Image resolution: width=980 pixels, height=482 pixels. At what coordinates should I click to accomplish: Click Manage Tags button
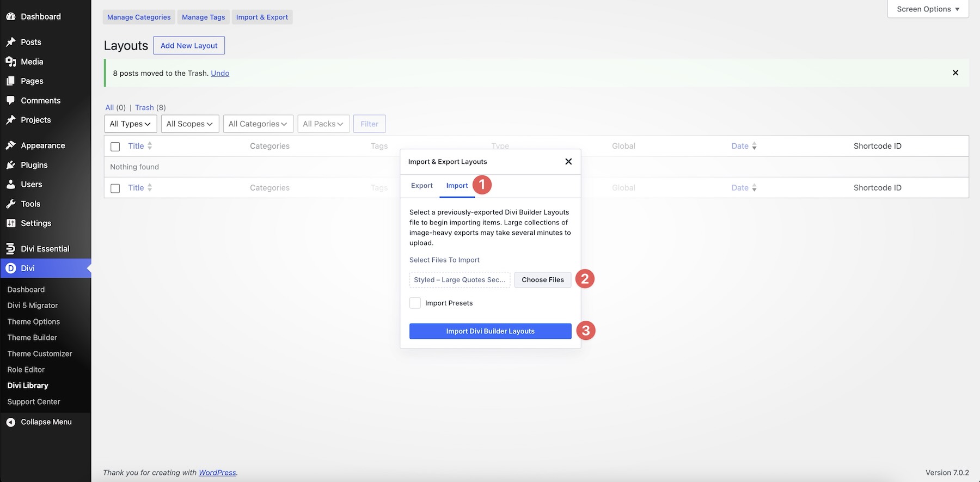pos(204,17)
